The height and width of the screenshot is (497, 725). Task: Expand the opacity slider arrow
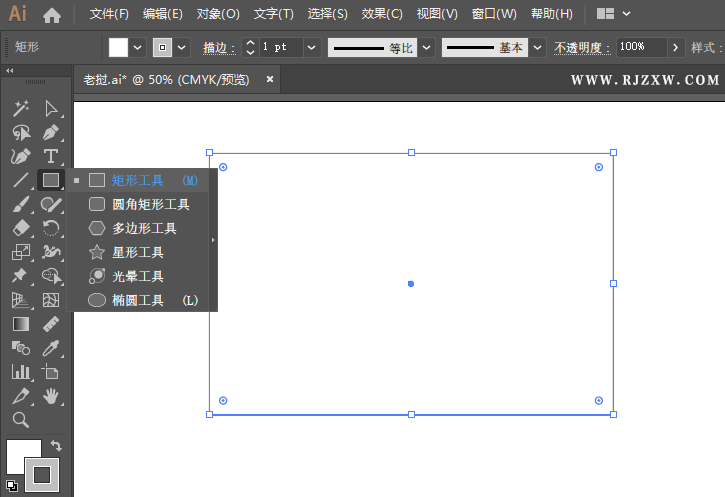[676, 47]
